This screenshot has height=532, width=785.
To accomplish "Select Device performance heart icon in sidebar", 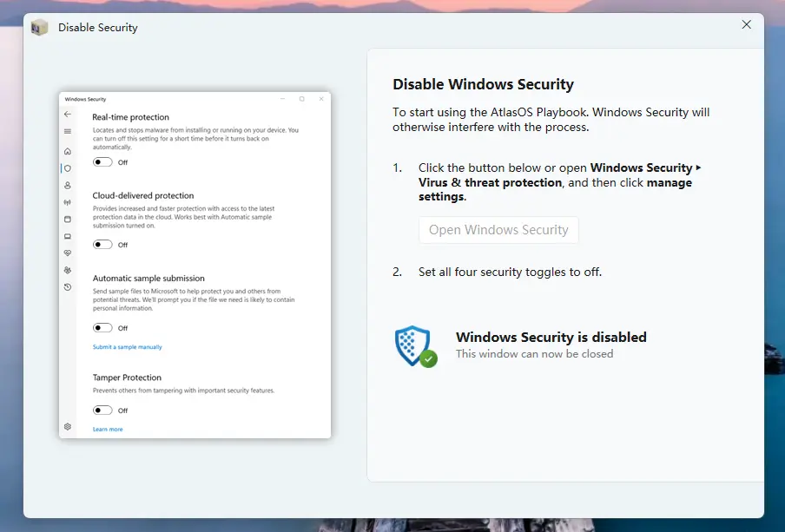I will 68,253.
